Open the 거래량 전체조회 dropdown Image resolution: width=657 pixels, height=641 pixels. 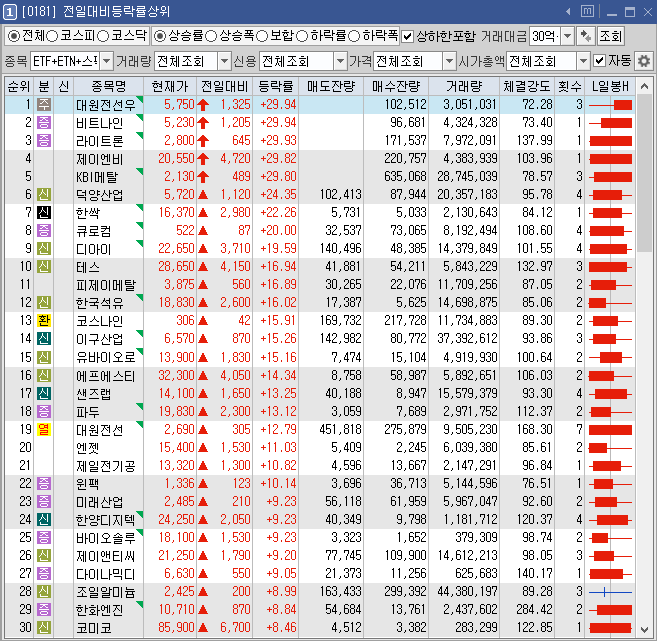point(225,61)
